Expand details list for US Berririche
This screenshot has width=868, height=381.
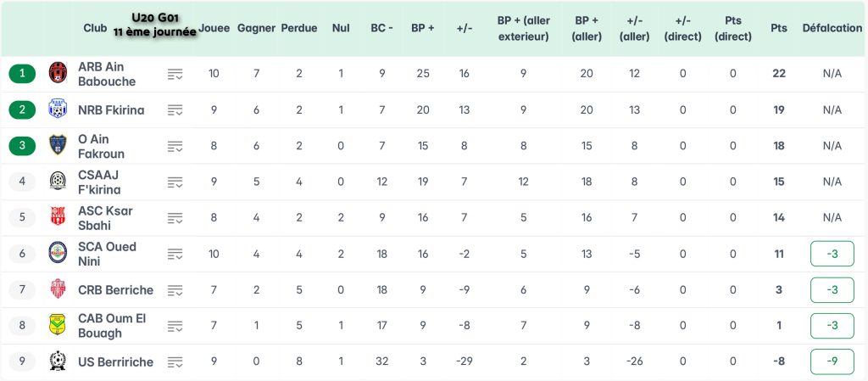point(175,362)
